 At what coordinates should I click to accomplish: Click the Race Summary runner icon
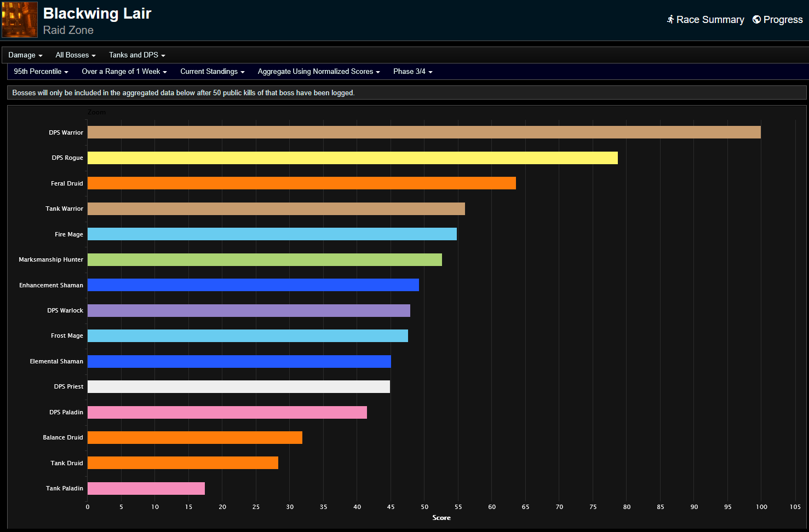coord(670,19)
